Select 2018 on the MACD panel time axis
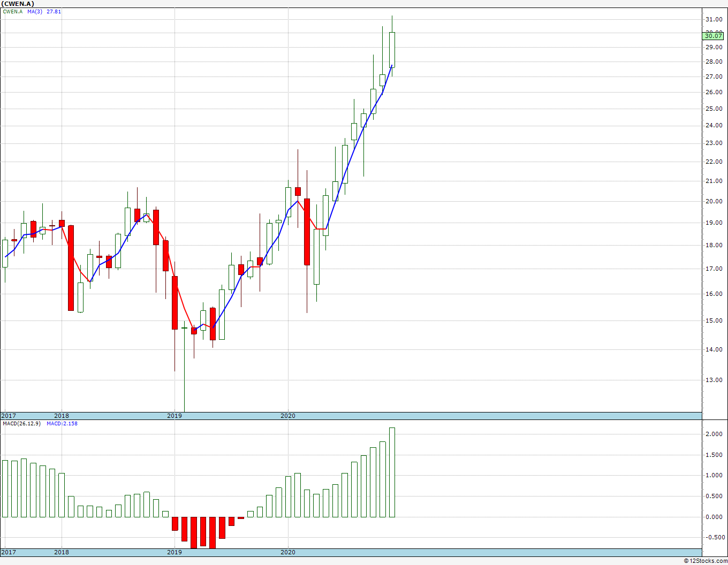 [x=62, y=552]
